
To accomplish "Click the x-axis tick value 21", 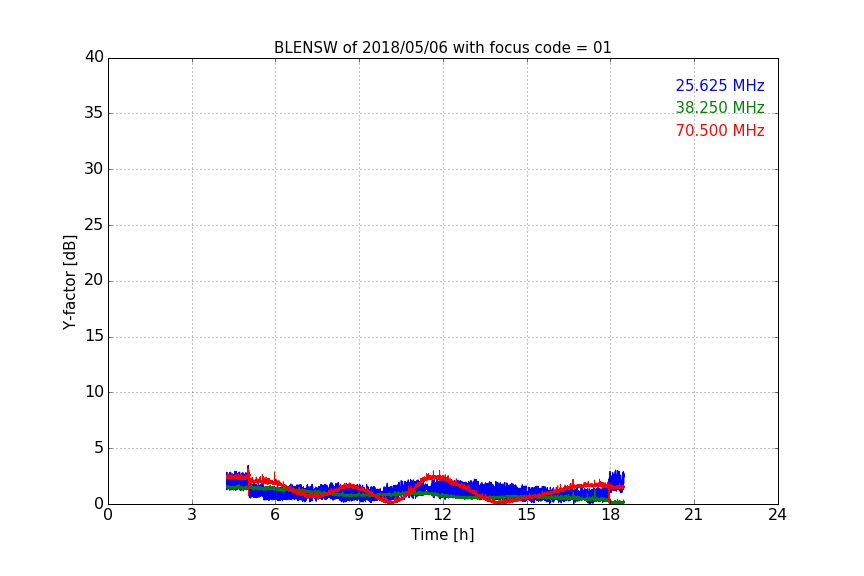I will click(694, 515).
